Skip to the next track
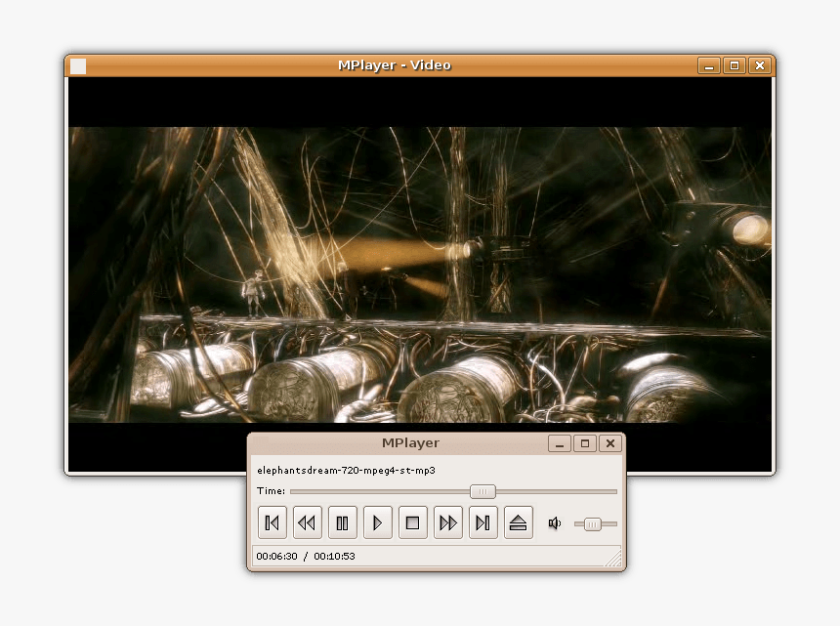840x626 pixels. (483, 522)
